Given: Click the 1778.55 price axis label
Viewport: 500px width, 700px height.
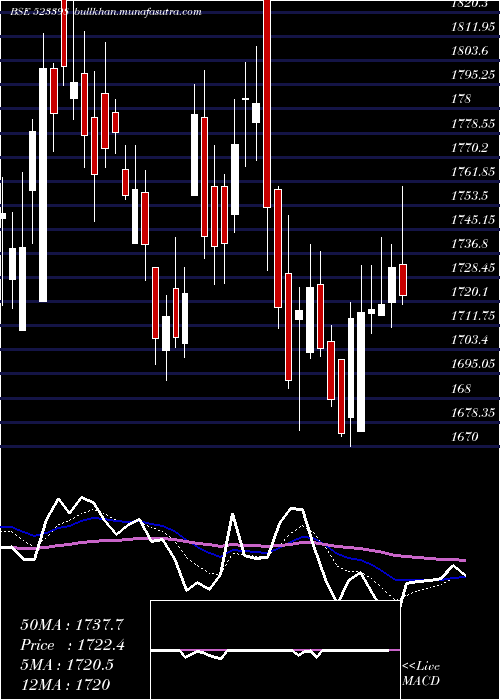Looking at the screenshot, I should (x=473, y=124).
